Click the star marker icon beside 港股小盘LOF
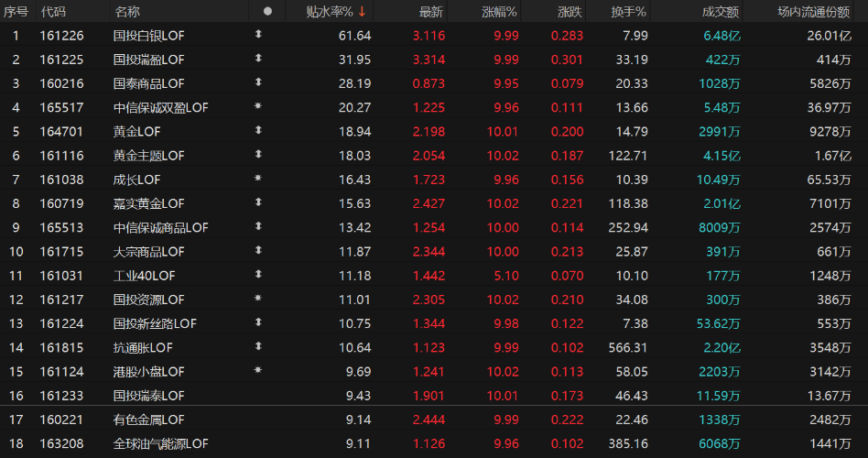The height and width of the screenshot is (458, 868). pyautogui.click(x=258, y=370)
